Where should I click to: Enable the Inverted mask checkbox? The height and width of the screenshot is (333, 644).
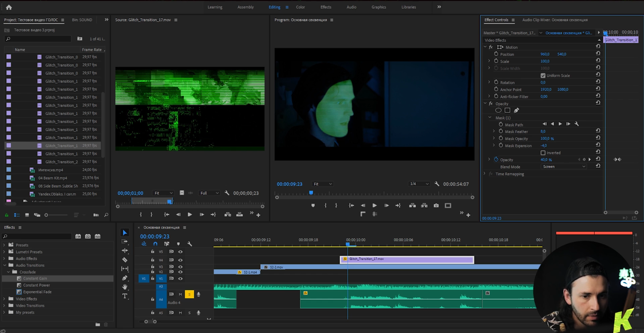pyautogui.click(x=543, y=153)
